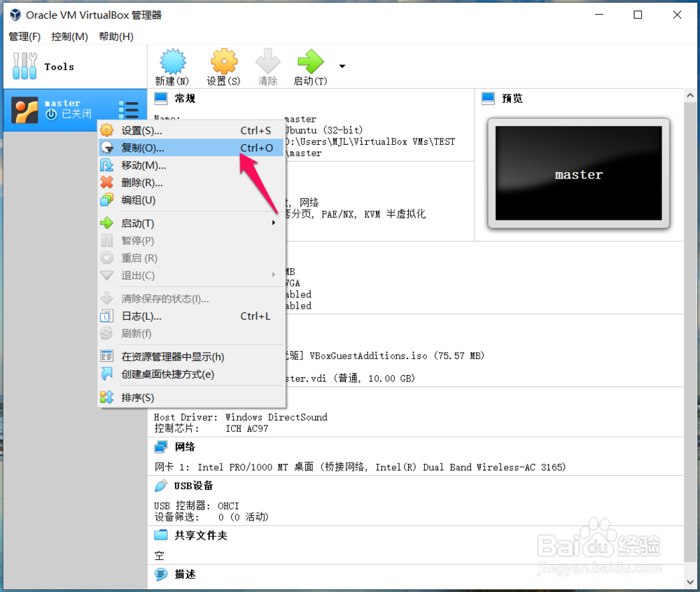Click the 网络 Network section header

185,446
